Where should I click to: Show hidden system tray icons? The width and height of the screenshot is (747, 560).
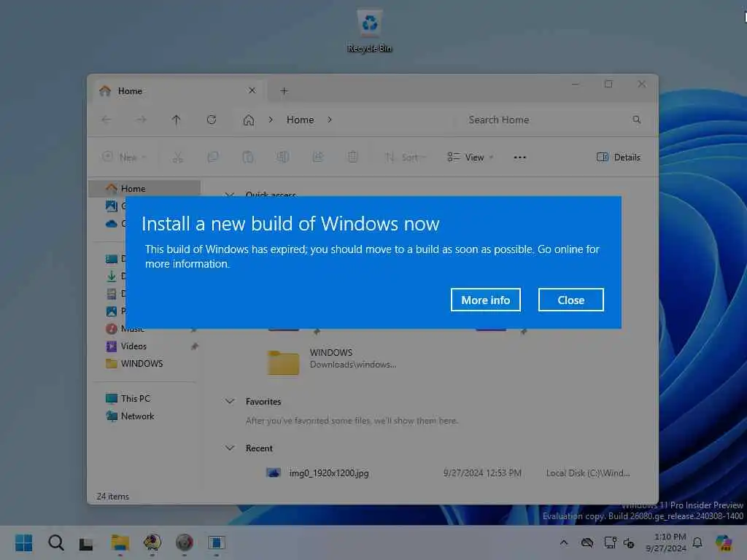point(564,542)
